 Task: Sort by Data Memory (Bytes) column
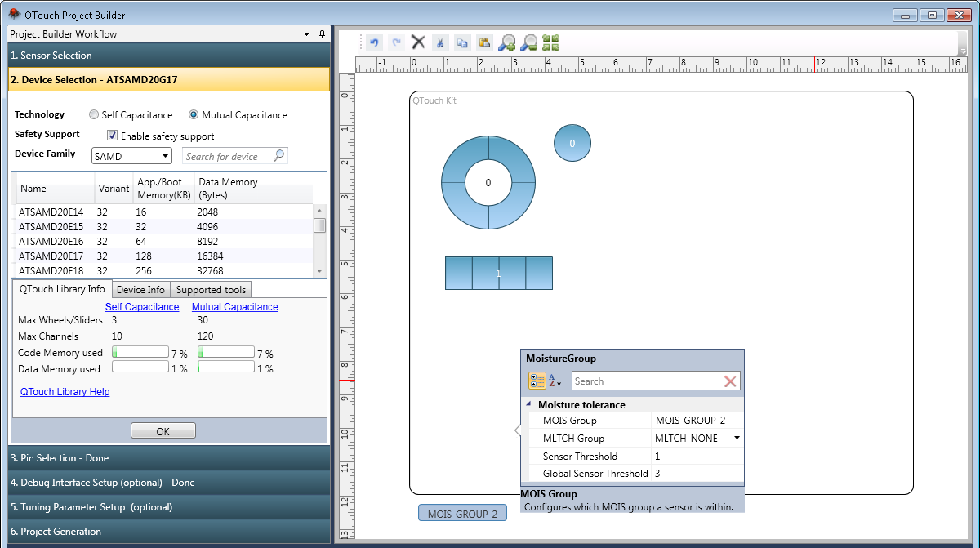pos(228,189)
